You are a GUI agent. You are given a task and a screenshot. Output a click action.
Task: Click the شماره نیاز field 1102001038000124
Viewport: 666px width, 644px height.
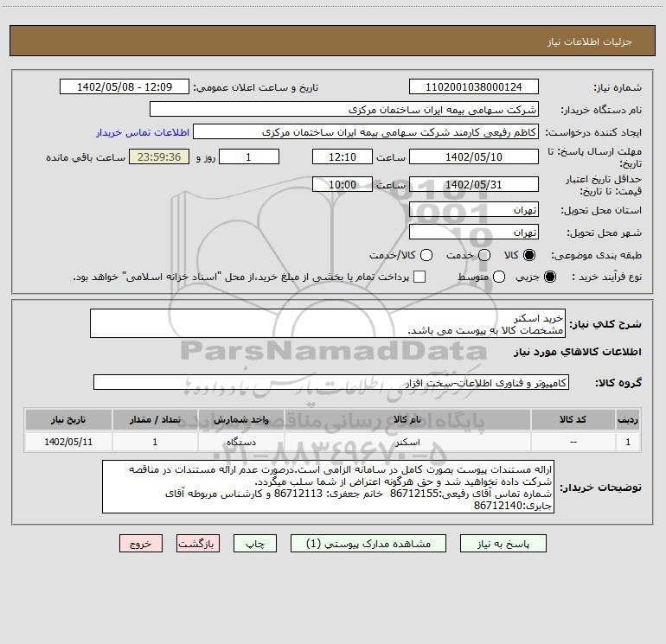tap(474, 87)
